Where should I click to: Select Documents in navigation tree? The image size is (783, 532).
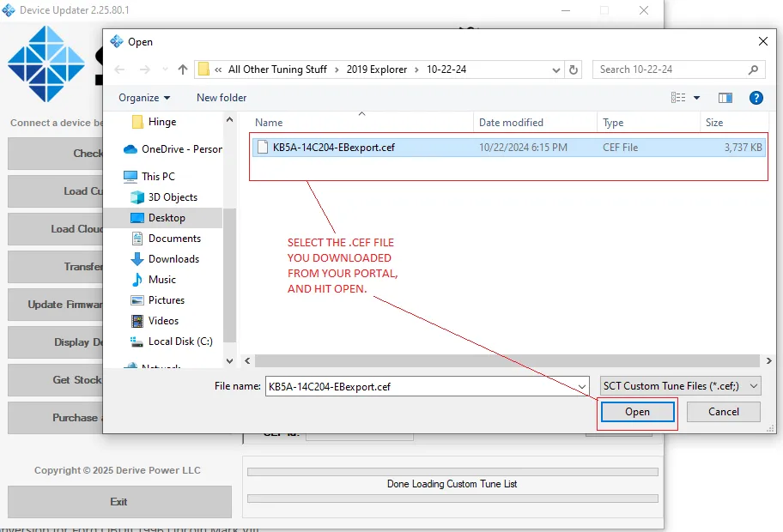click(x=175, y=239)
